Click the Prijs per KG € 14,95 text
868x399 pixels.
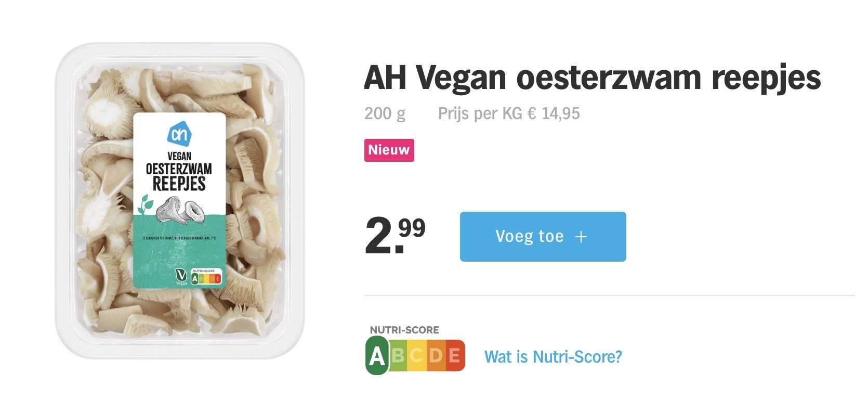pos(509,113)
